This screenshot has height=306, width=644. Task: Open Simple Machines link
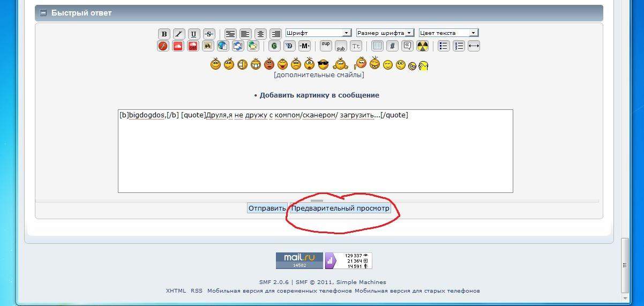(361, 282)
